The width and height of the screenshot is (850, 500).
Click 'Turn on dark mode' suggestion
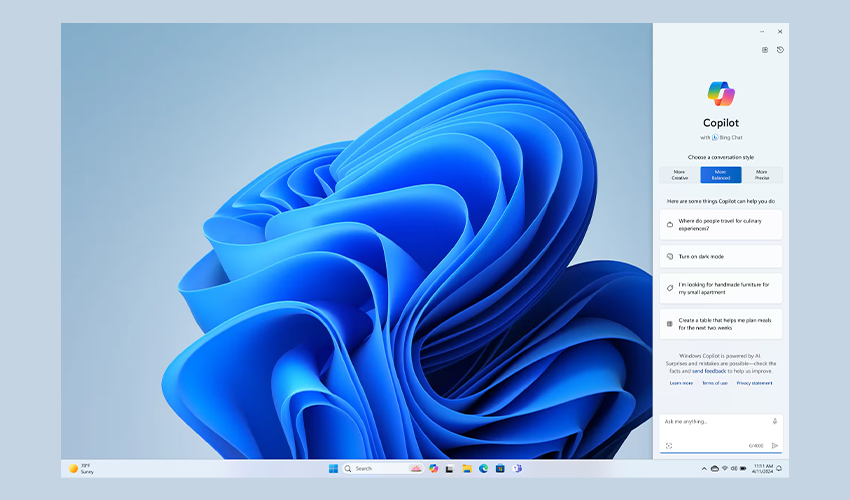click(721, 257)
